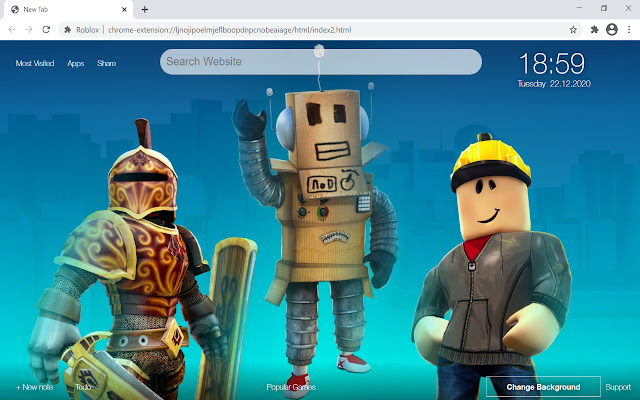Reload the page with the refresh icon

pyautogui.click(x=46, y=29)
